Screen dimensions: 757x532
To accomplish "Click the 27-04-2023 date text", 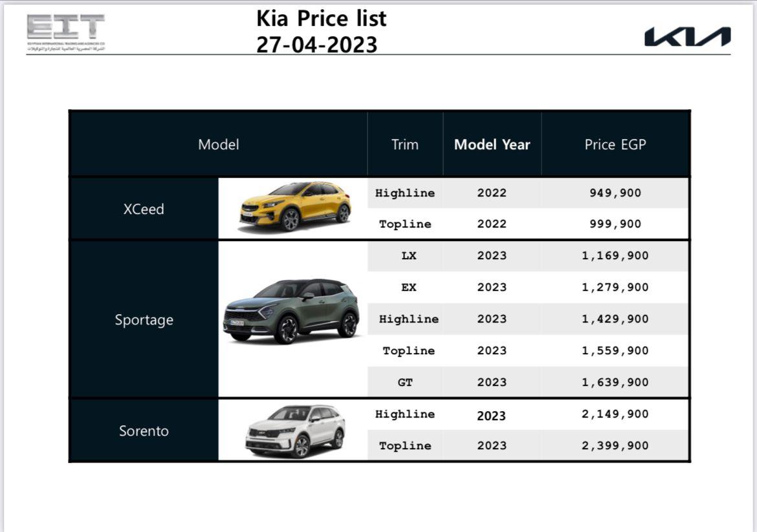I will point(316,45).
